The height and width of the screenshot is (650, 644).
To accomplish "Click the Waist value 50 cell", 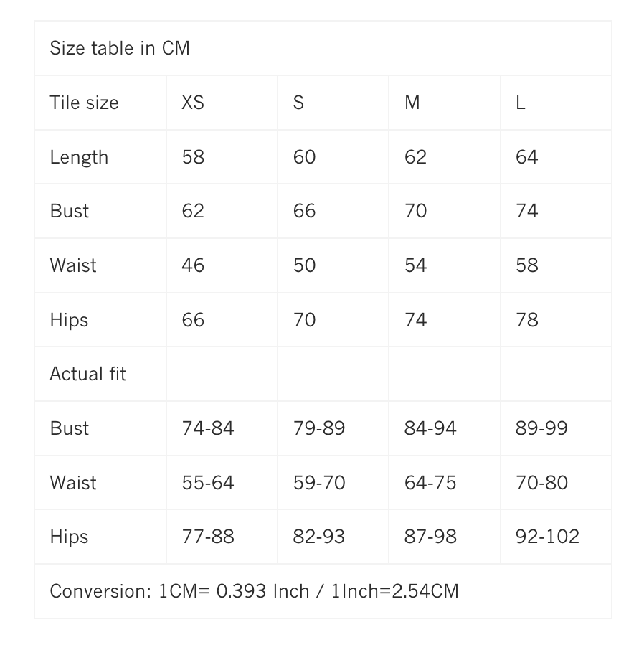I will (x=304, y=265).
